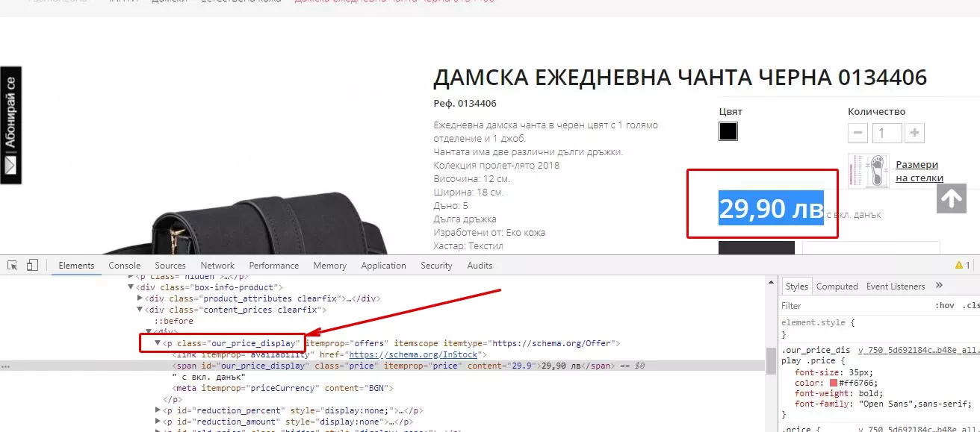Viewport: 980px width, 432px height.
Task: Select the link itemprop availability row
Action: tap(329, 354)
